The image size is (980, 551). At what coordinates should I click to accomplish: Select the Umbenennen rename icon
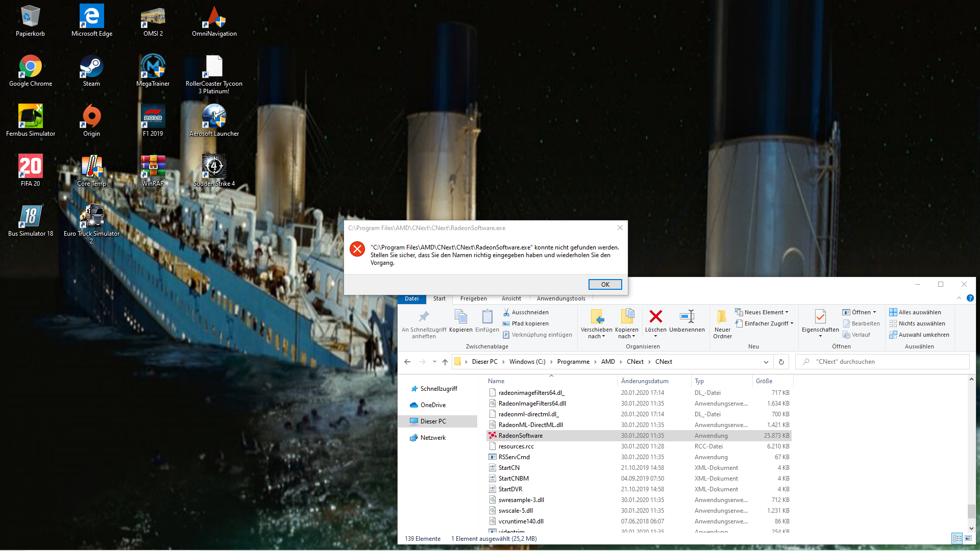click(x=687, y=317)
